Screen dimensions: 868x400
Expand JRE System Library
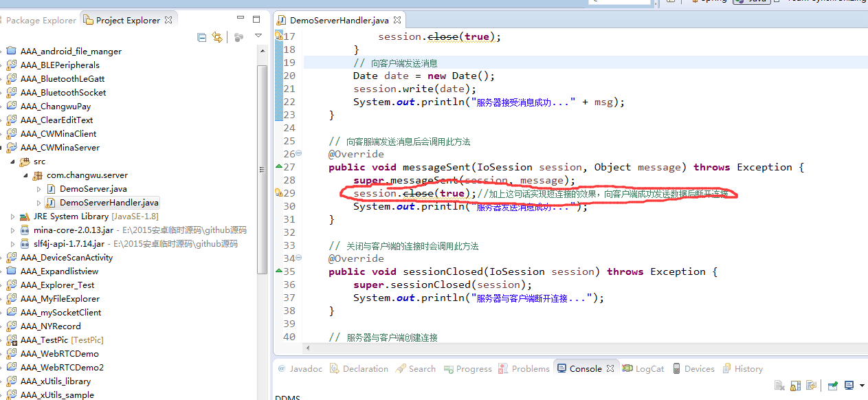[x=12, y=216]
